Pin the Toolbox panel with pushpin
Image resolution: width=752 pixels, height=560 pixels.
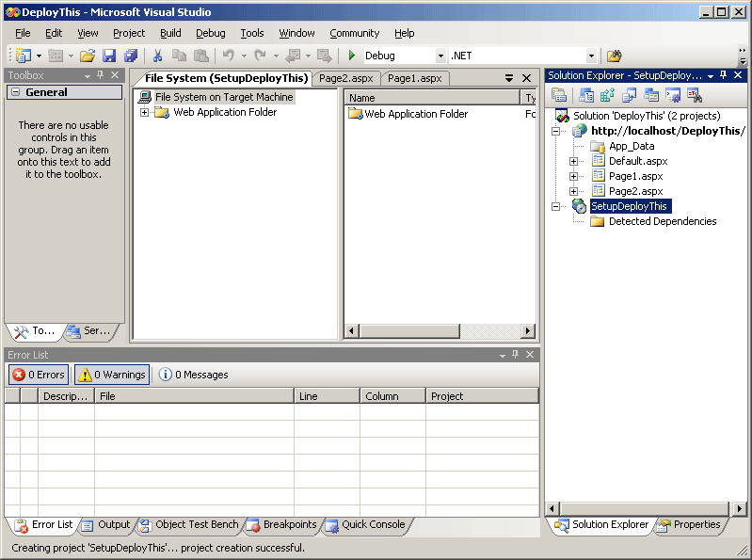coord(100,74)
